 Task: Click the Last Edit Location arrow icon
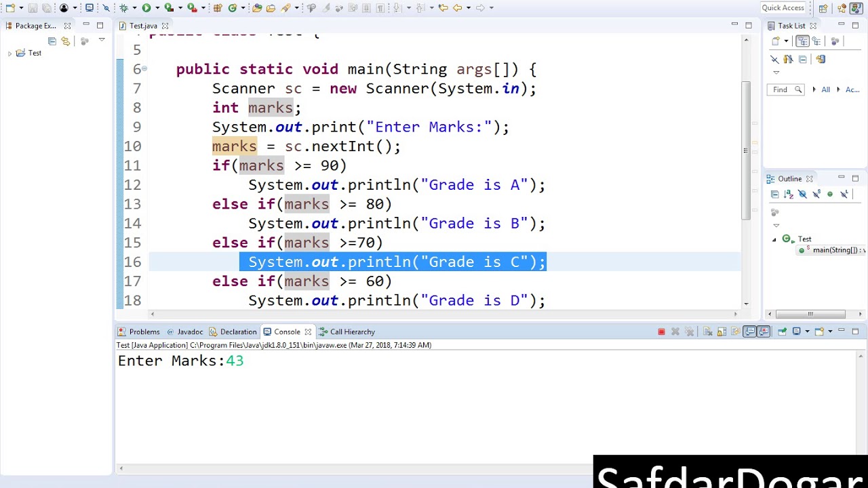click(x=443, y=8)
